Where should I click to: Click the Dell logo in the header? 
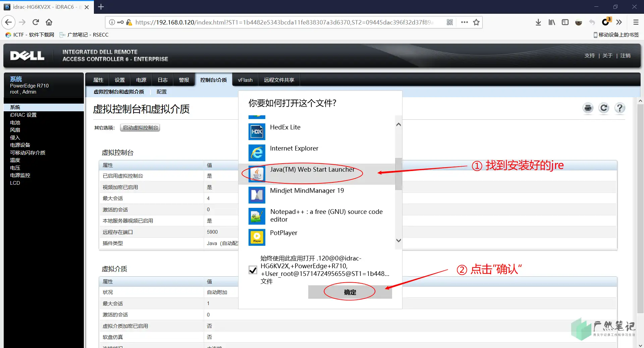click(x=28, y=56)
